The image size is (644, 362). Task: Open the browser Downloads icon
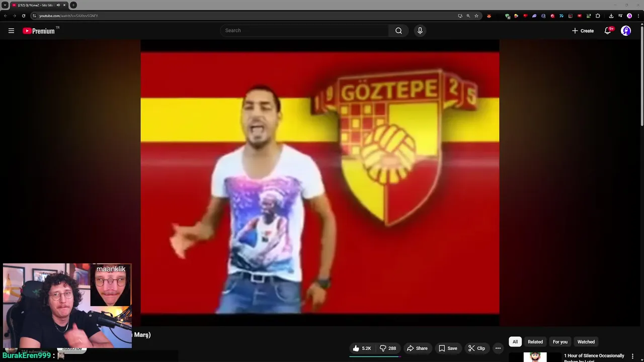coord(611,16)
